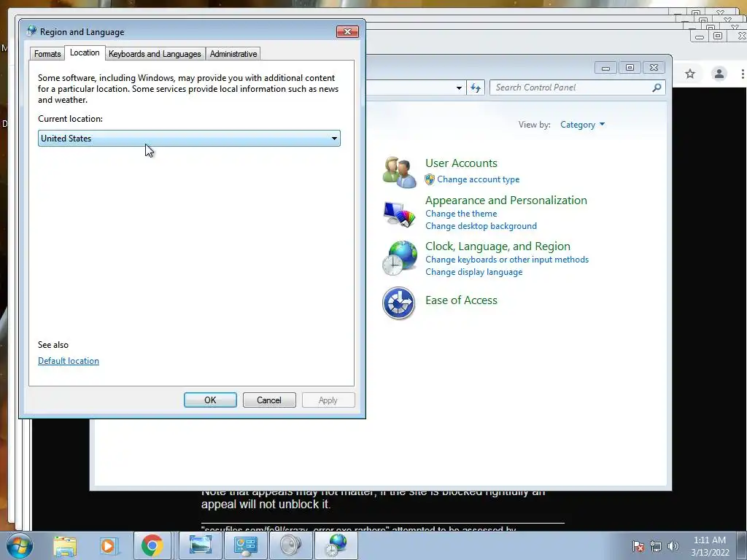Maximize the Control Panel window
Image resolution: width=747 pixels, height=560 pixels.
(x=630, y=68)
